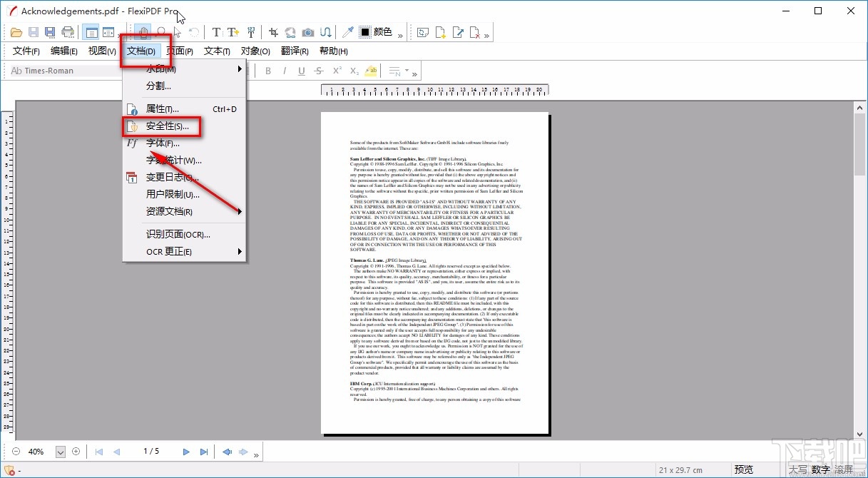Expand the color toolbar overflow chevron

400,34
